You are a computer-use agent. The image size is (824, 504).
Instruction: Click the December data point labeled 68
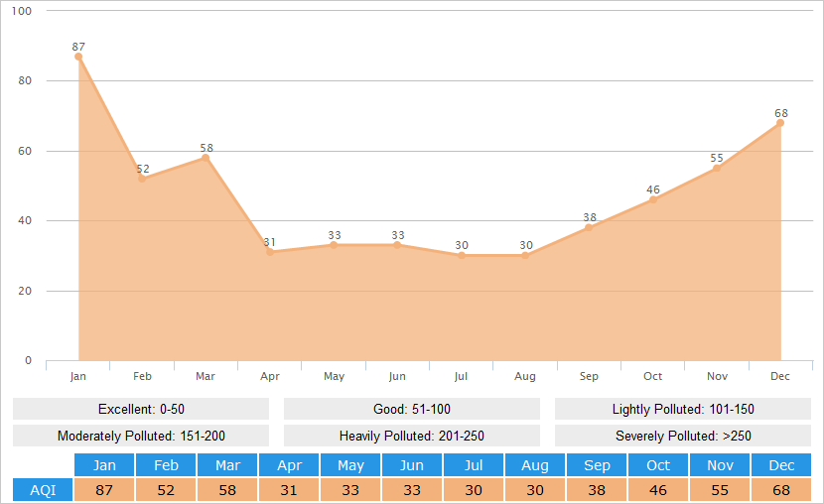pos(780,123)
